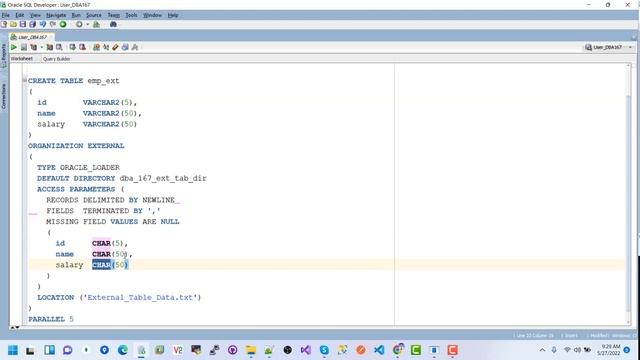Click 'MISSING FIELD VALUES ARE NULL' line

tap(112, 222)
